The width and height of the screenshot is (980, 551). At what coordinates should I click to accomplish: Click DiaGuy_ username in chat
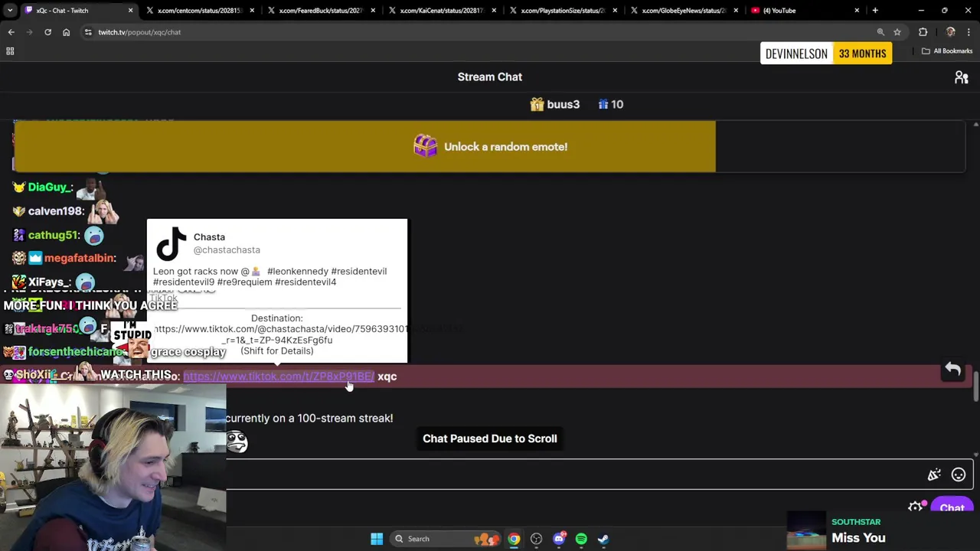point(51,187)
